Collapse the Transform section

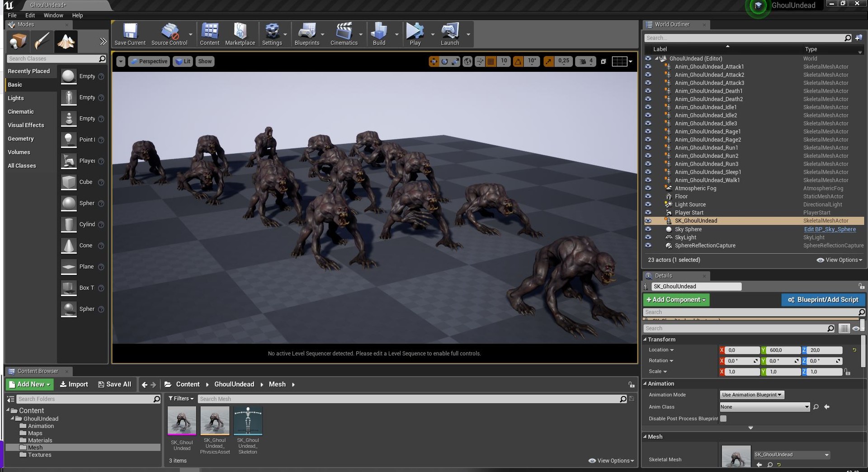tap(645, 340)
